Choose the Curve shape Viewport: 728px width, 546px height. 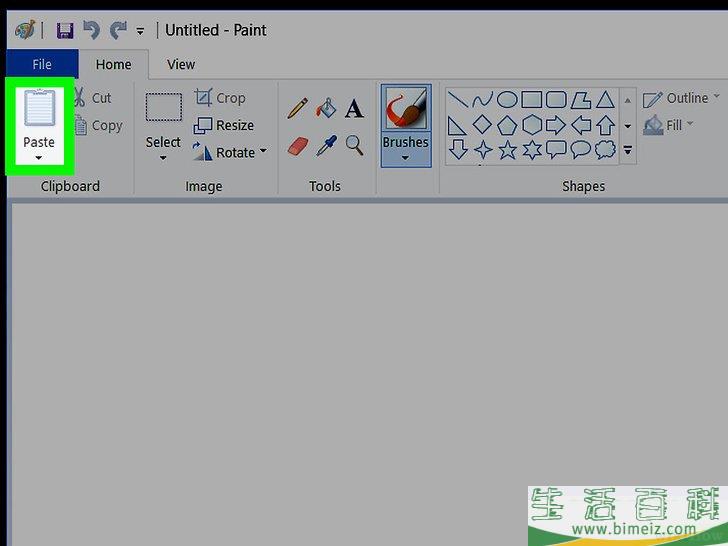(482, 100)
